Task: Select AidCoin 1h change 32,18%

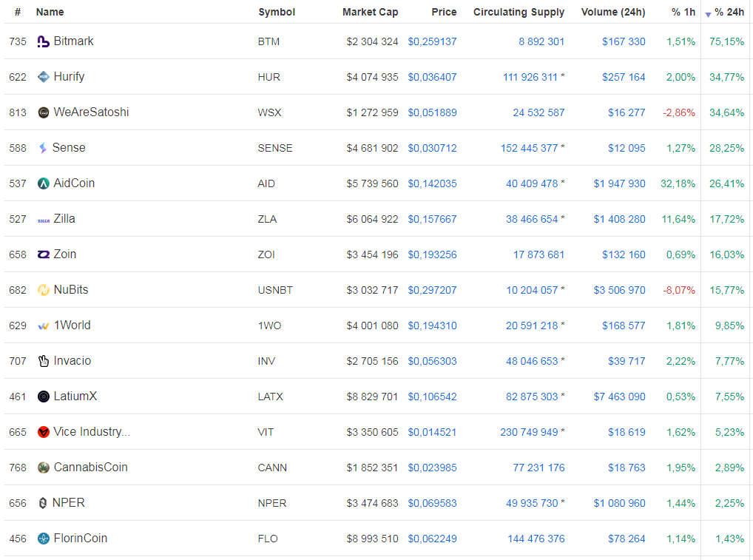Action: [x=678, y=184]
